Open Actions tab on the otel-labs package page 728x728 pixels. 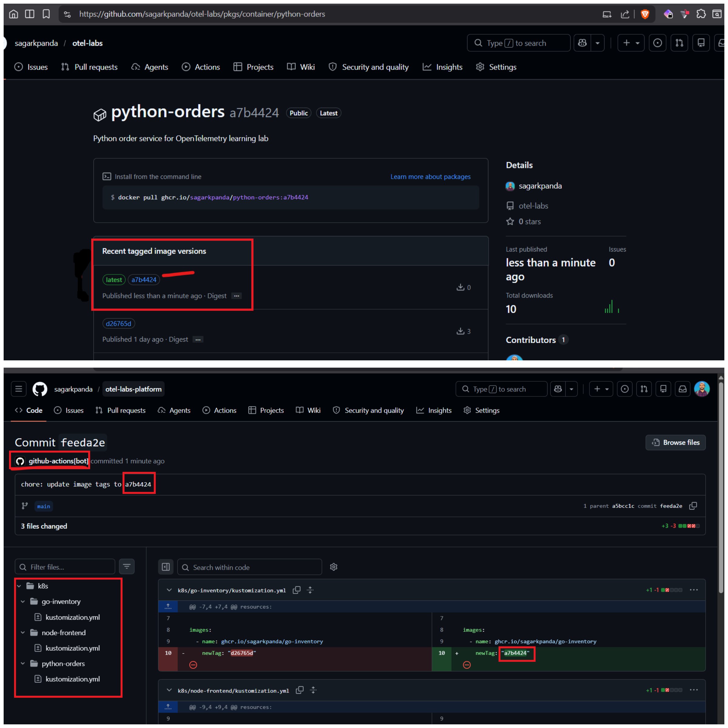click(201, 67)
